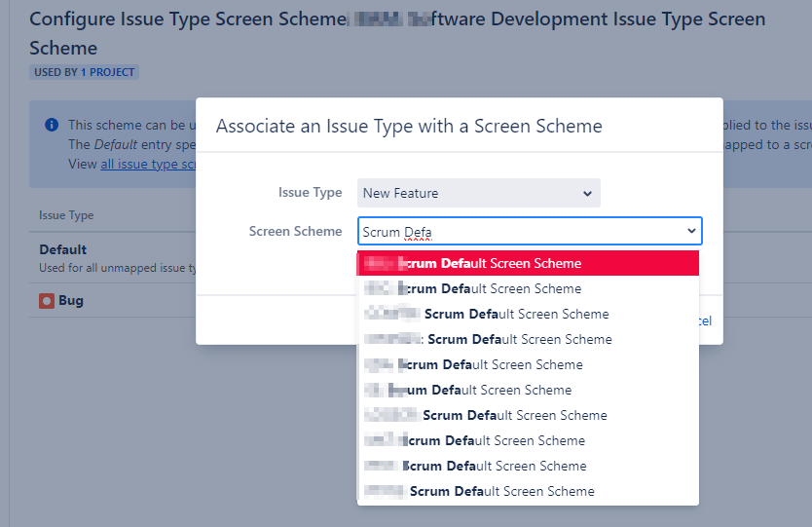Open the 'all issue type' schemes link
Viewport: 812px width, 527px height.
coord(148,164)
